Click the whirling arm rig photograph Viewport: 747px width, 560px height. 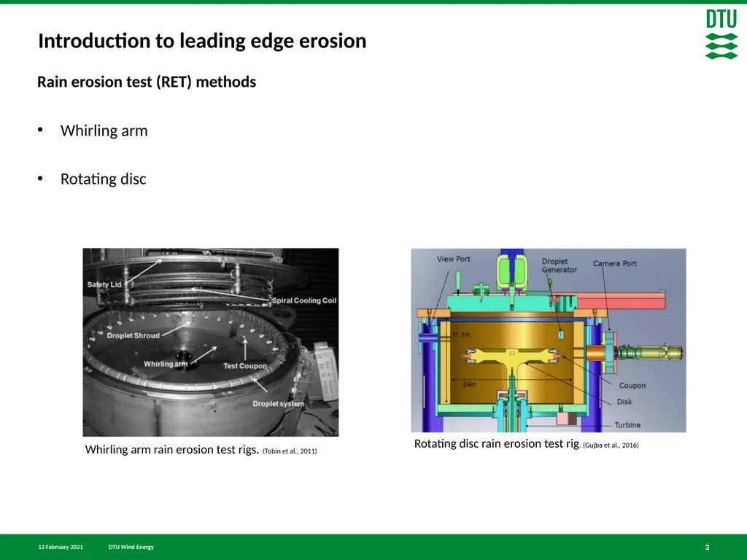211,342
